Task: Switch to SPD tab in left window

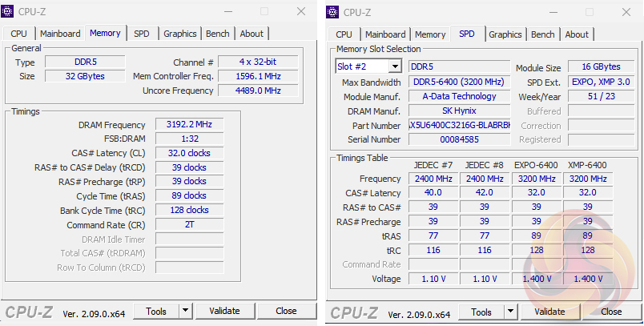Action: 141,34
